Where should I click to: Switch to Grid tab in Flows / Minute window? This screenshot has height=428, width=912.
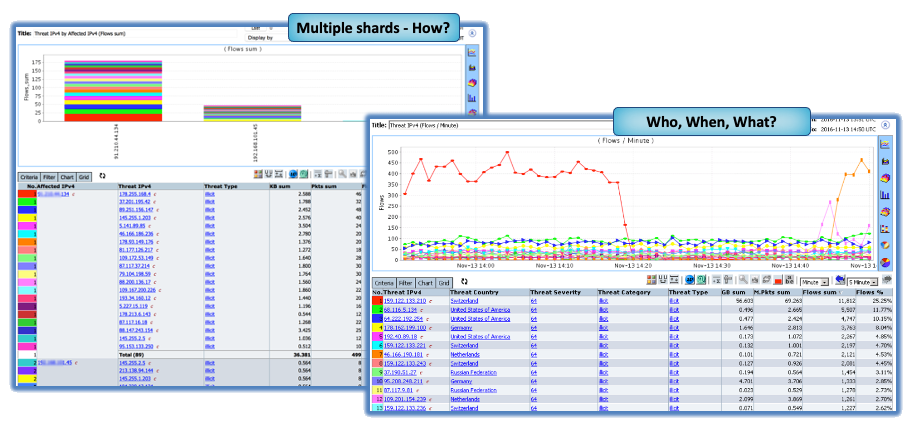444,281
